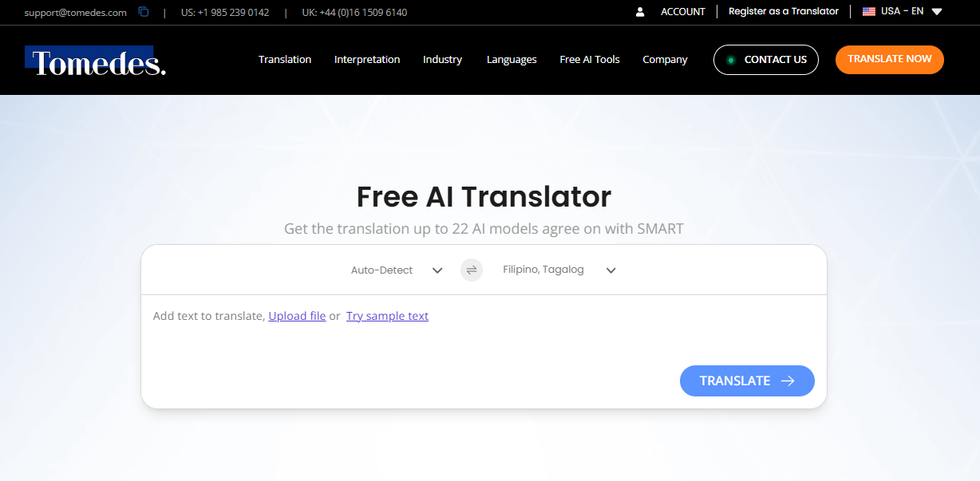Open the Interpretation menu
This screenshot has height=481, width=980.
[x=366, y=59]
